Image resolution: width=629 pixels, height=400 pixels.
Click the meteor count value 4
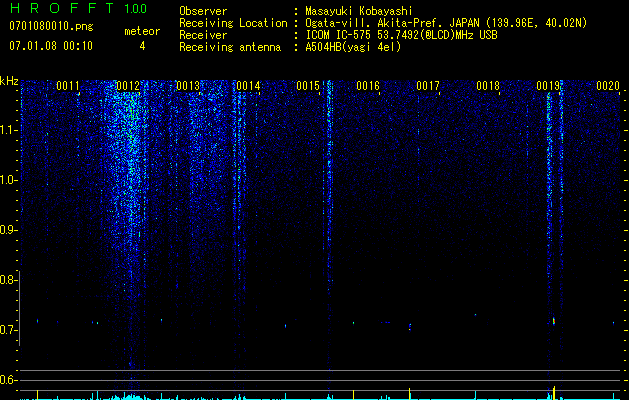pyautogui.click(x=142, y=46)
